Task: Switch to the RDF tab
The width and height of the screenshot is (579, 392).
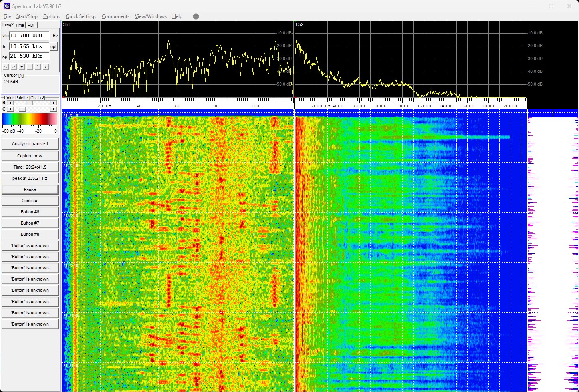Action: coord(32,25)
